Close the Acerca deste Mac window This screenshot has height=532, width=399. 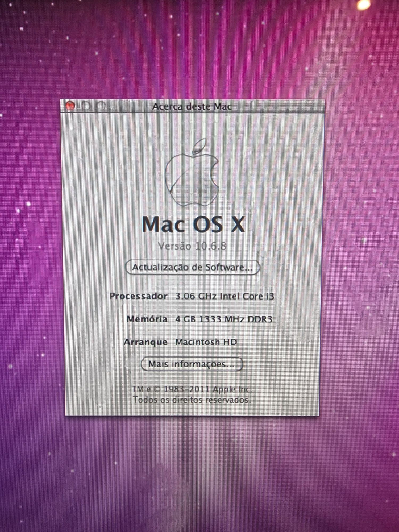[x=70, y=106]
